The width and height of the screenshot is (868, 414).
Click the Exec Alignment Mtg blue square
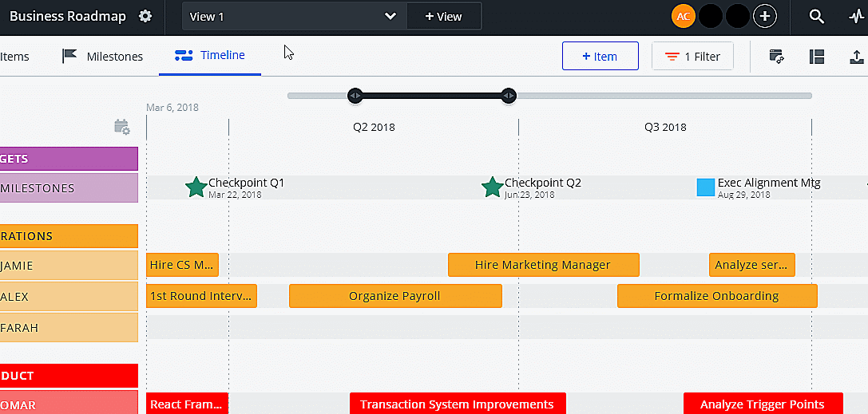tap(705, 187)
